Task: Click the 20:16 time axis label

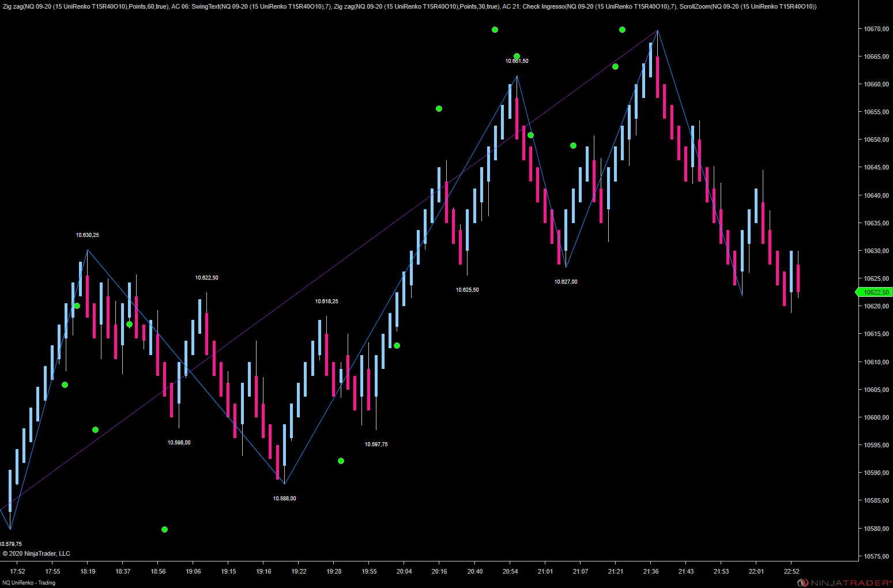Action: pyautogui.click(x=439, y=571)
